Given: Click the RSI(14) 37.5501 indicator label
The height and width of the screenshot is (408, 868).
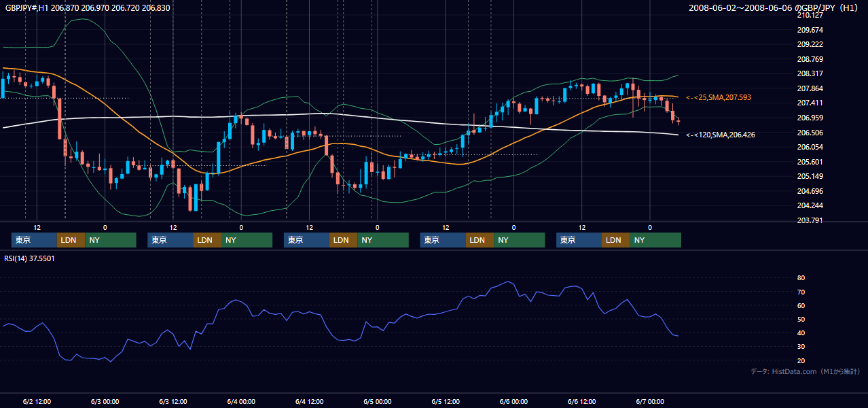Looking at the screenshot, I should tap(29, 258).
